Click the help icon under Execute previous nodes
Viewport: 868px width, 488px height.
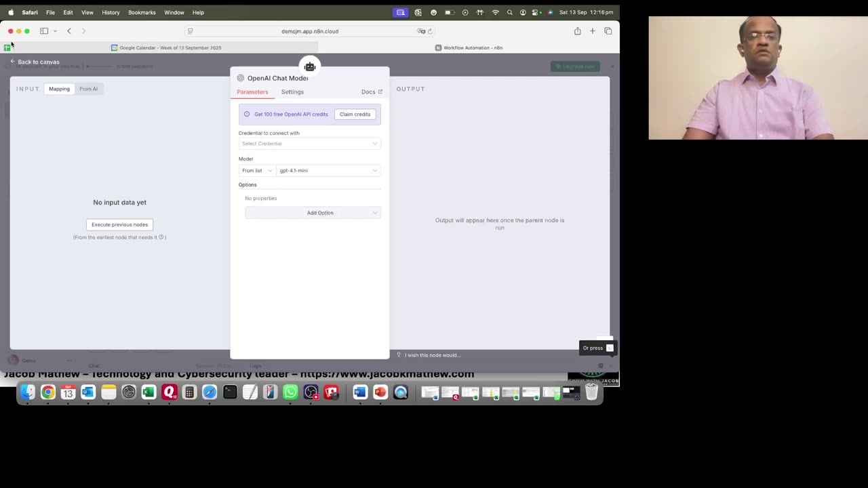click(x=161, y=237)
